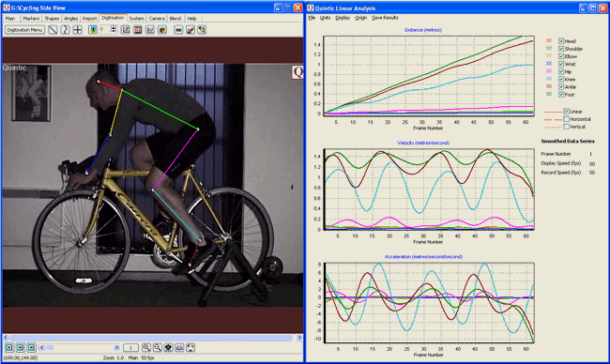Play the cycling video
Viewport: 610px width, 364px height.
pos(9,348)
